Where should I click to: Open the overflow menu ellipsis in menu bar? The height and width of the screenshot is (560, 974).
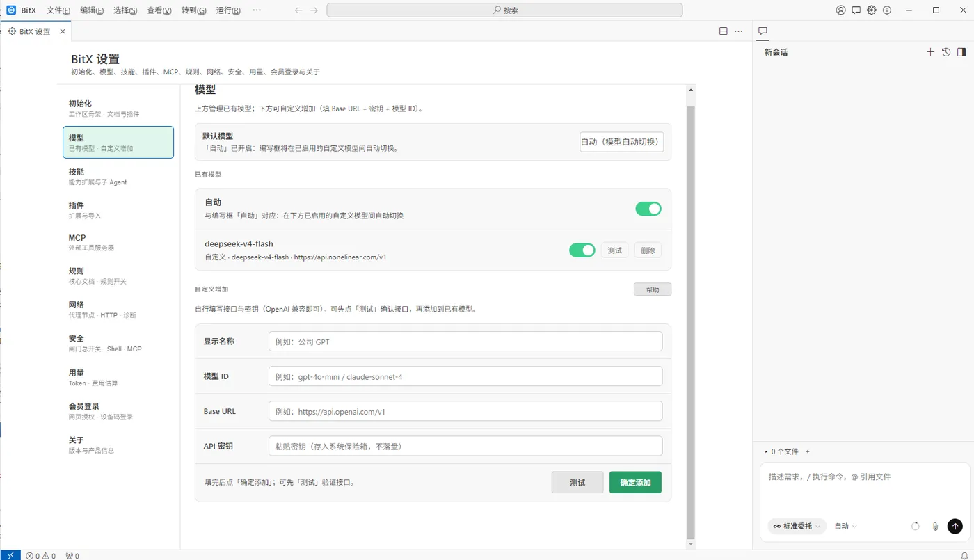pyautogui.click(x=257, y=10)
